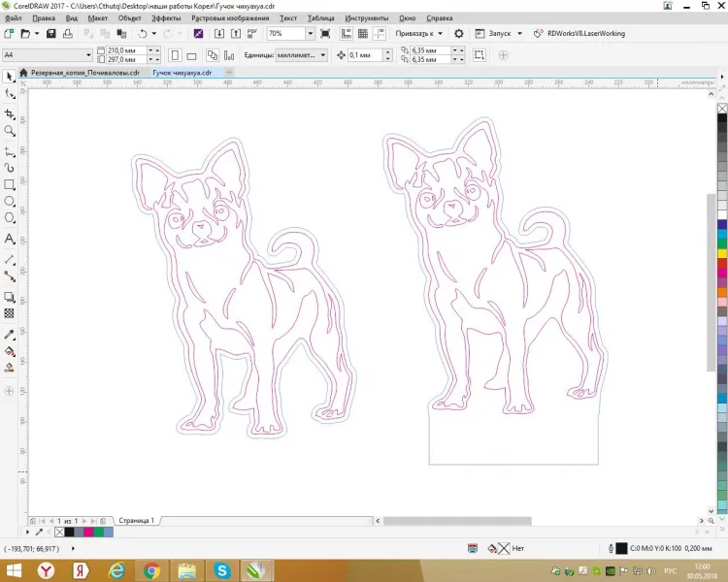
Task: Toggle rulers display button
Action: pyautogui.click(x=347, y=33)
